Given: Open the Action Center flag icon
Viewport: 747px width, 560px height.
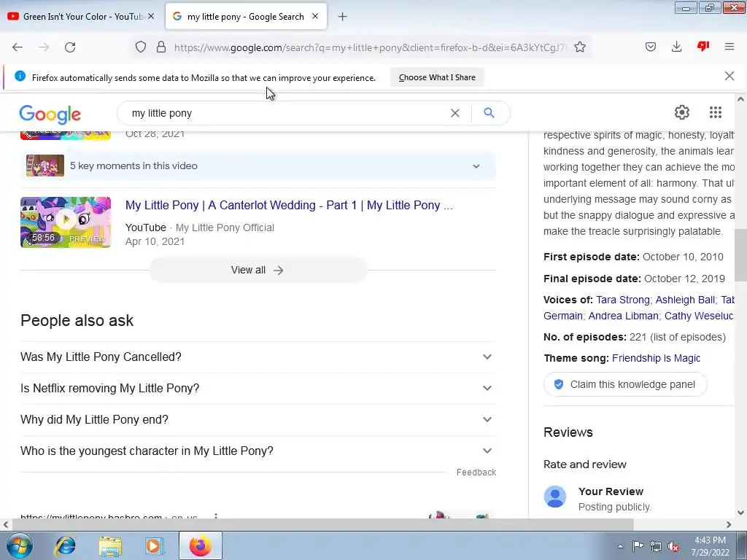Looking at the screenshot, I should tap(638, 546).
